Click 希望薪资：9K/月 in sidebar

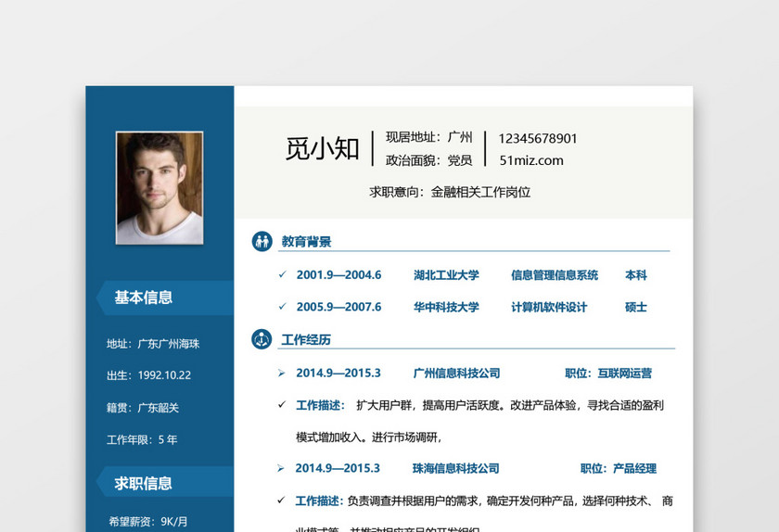[148, 522]
